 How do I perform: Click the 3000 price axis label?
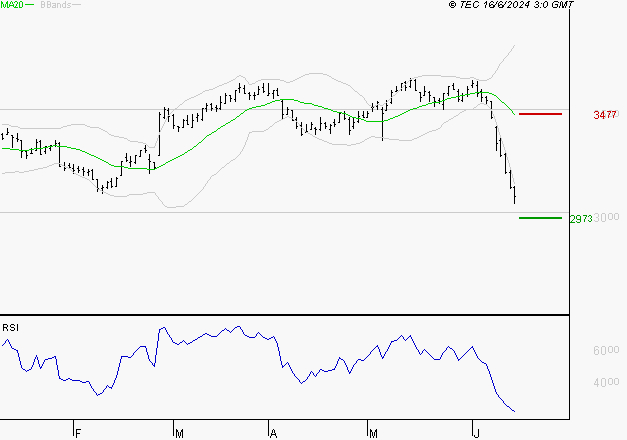click(x=606, y=217)
